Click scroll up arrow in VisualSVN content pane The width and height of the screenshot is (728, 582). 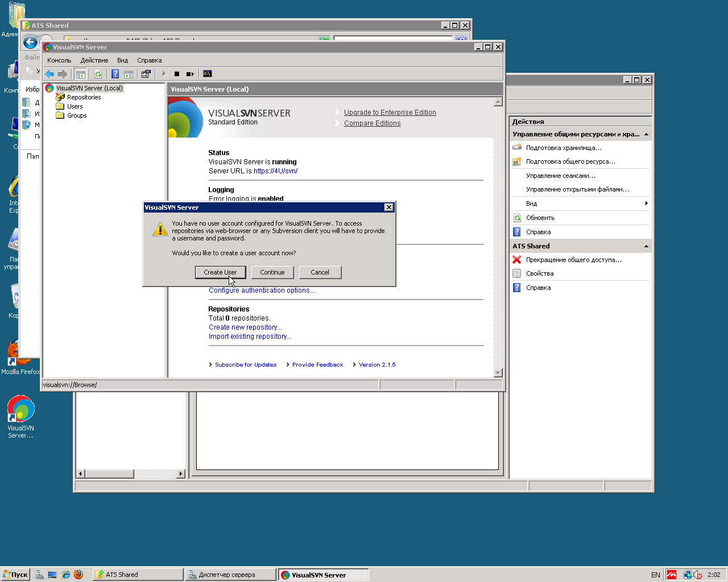(498, 102)
